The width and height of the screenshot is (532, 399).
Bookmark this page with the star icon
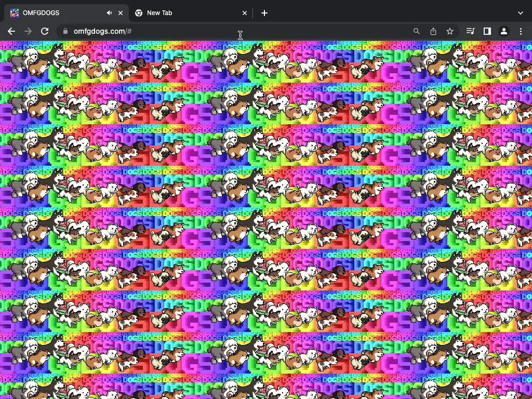pyautogui.click(x=450, y=31)
